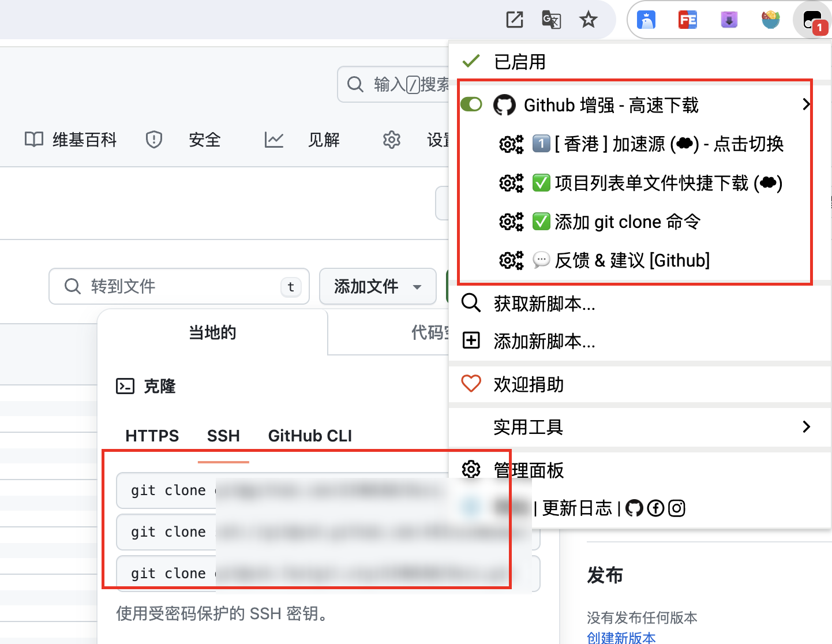The width and height of the screenshot is (832, 644).
Task: Click 使用受密码保护的 SSH 密钥 text
Action: (224, 613)
